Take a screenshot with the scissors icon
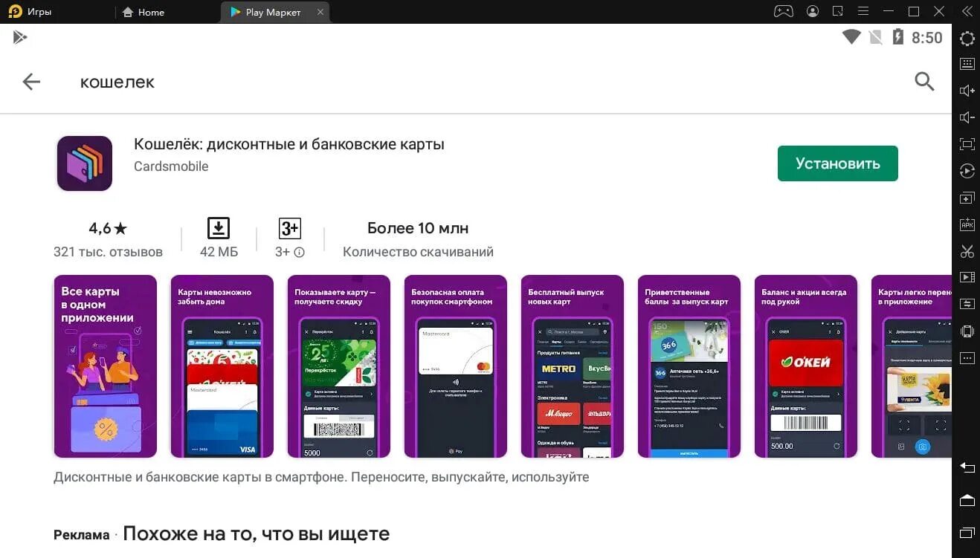 (x=967, y=251)
